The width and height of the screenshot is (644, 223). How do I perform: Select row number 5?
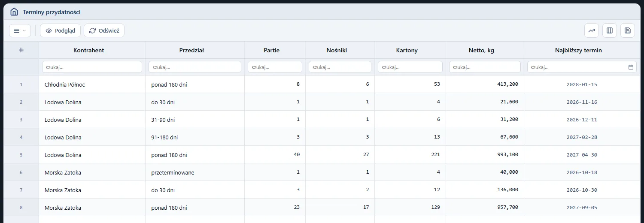pyautogui.click(x=21, y=155)
